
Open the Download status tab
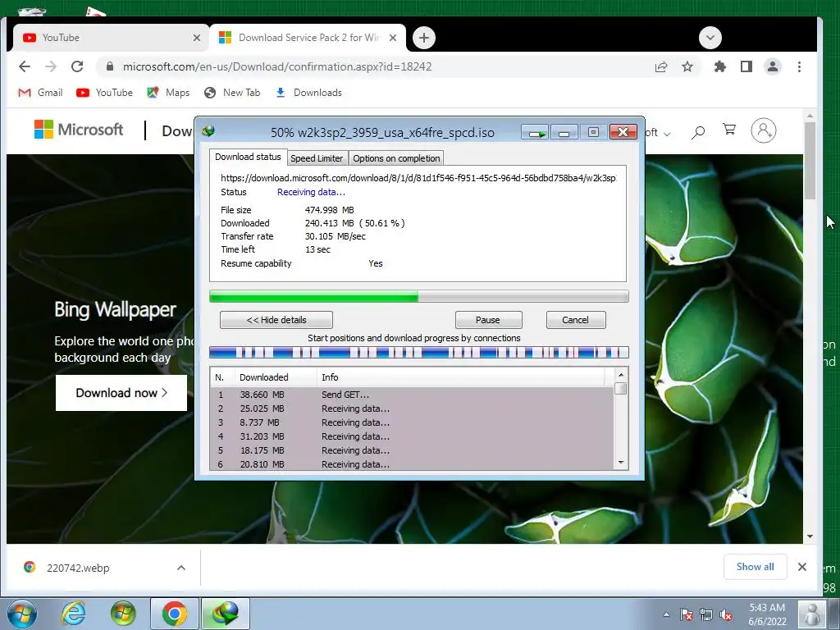point(248,157)
